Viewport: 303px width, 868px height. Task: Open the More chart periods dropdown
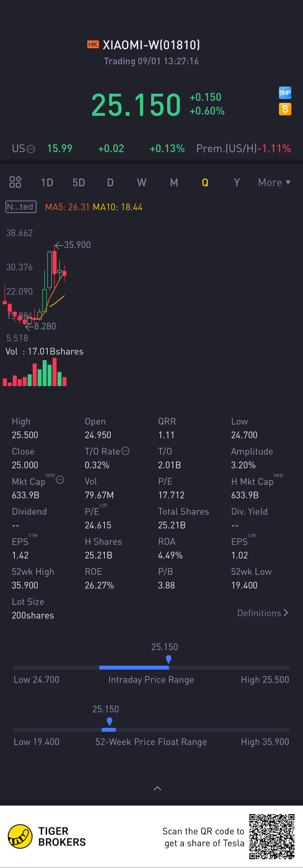point(274,182)
